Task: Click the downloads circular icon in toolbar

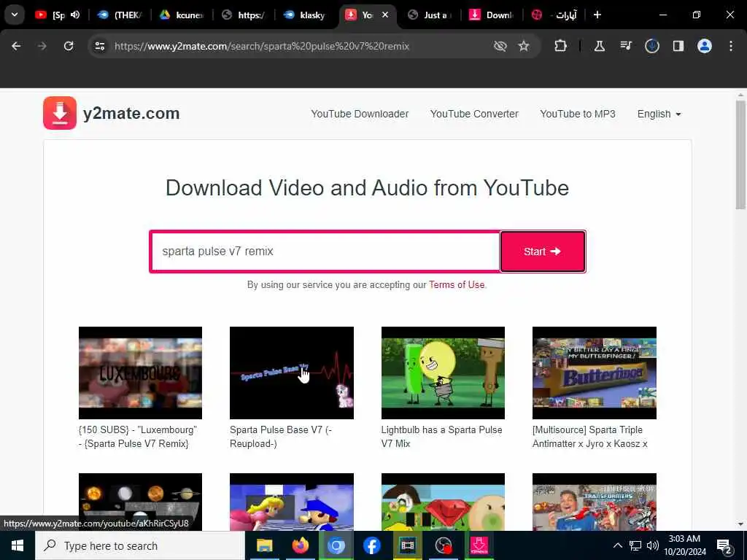Action: 651,46
